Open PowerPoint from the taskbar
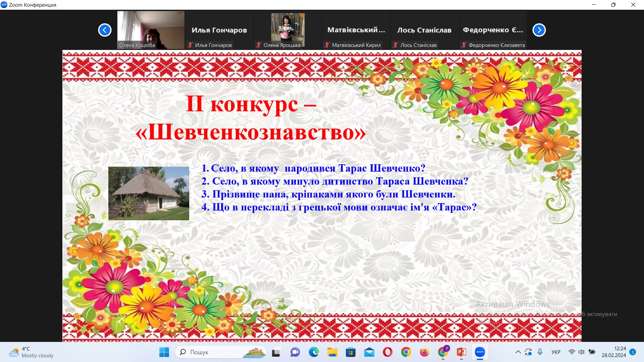 click(461, 352)
